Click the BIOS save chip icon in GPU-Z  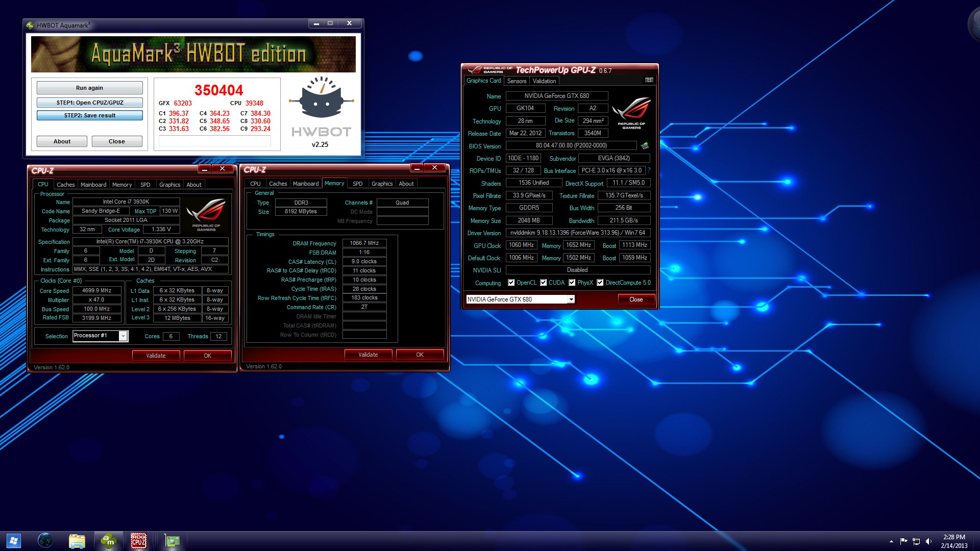coord(645,146)
